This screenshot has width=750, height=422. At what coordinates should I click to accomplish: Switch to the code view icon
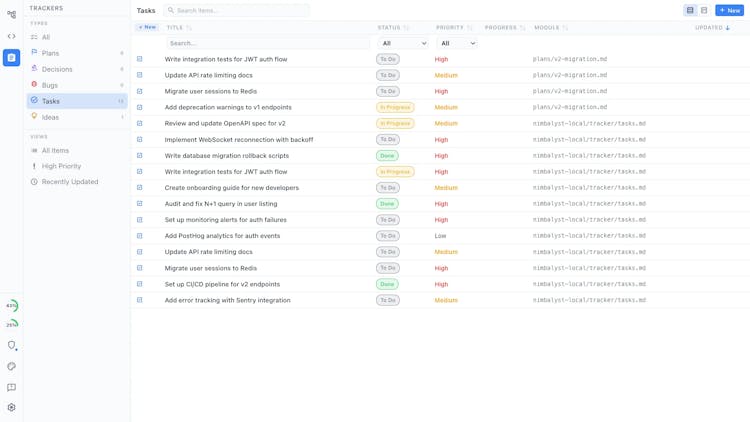(x=12, y=36)
